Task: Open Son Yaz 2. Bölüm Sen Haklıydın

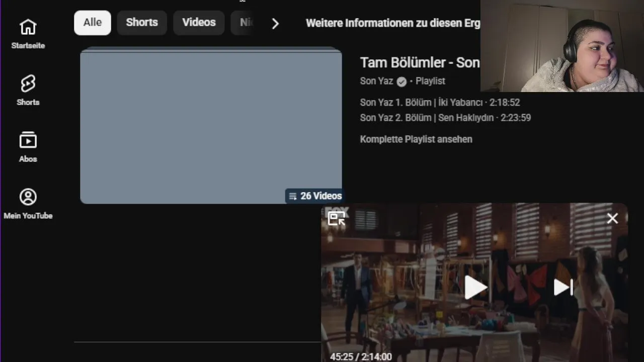Action: (x=445, y=118)
